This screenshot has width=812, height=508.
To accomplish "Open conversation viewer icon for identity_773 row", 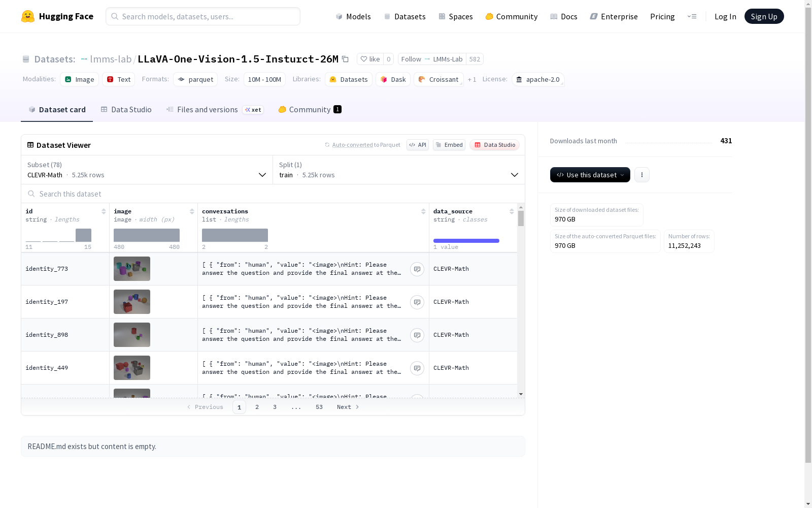I will tap(417, 269).
